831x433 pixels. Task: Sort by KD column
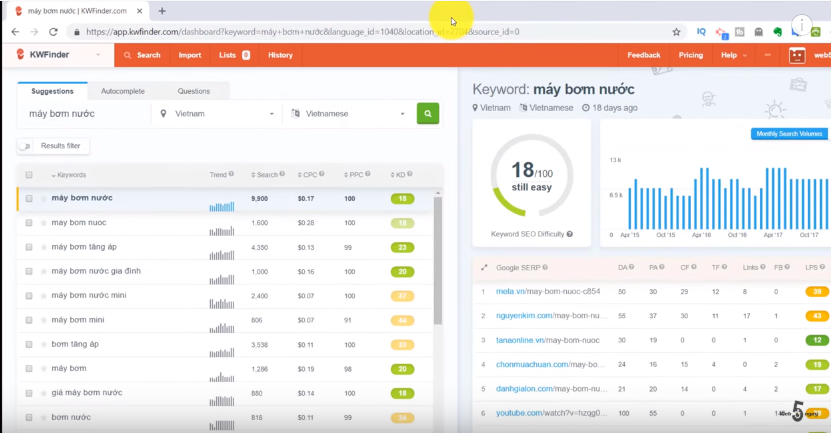[398, 174]
